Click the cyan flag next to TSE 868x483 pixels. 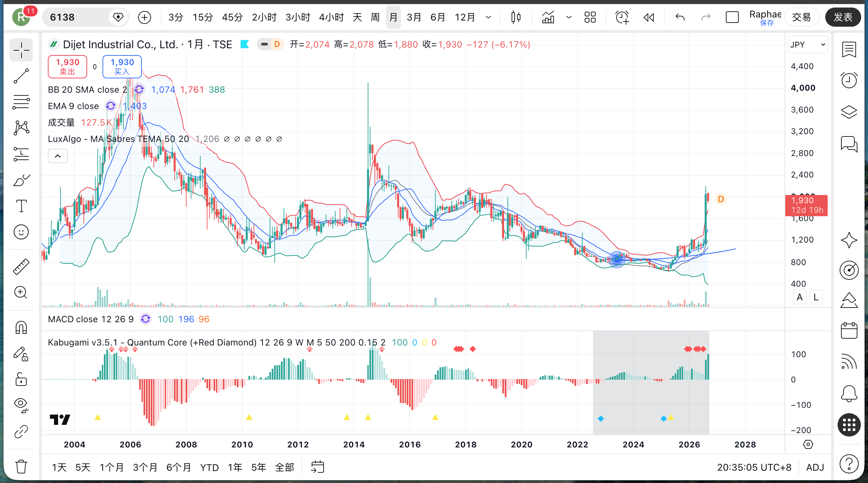(x=245, y=44)
